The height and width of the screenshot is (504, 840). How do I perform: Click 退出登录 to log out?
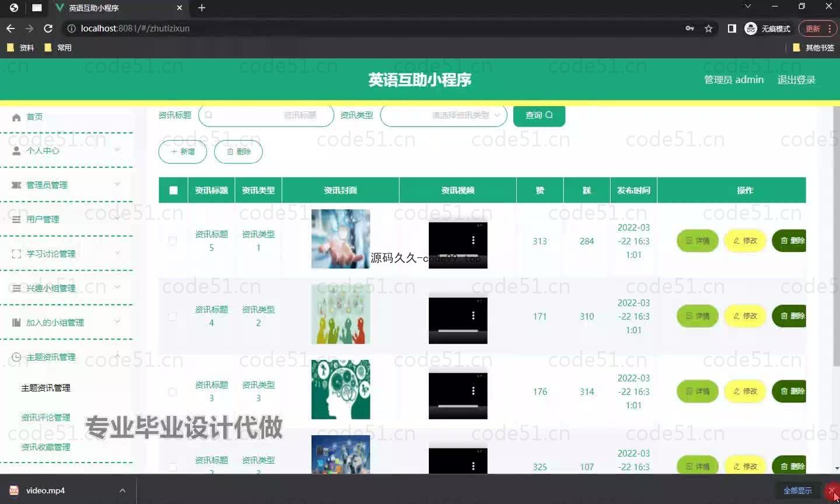pos(796,80)
